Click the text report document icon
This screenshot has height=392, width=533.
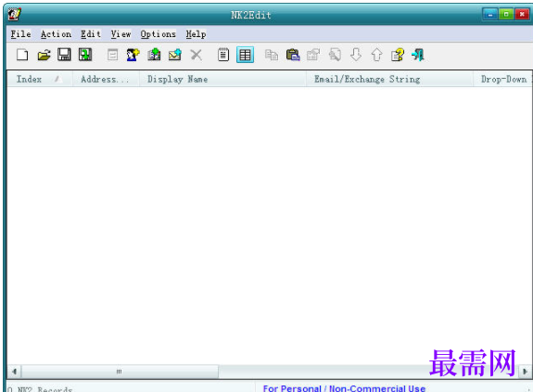(223, 55)
